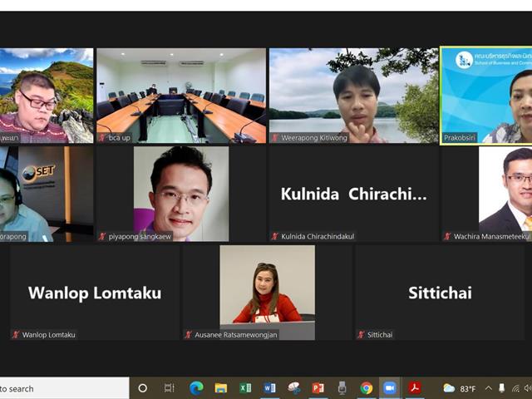Select Weerapong Kitiwong's video tile
The width and height of the screenshot is (532, 399).
pos(353,96)
